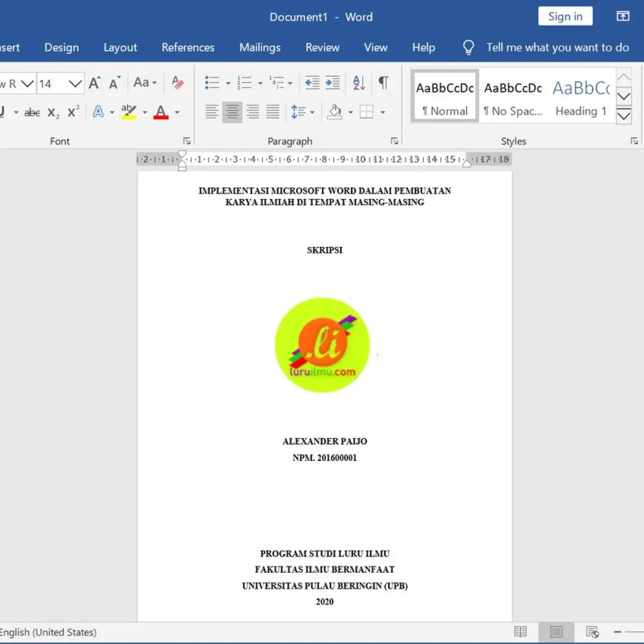Image resolution: width=644 pixels, height=644 pixels.
Task: Select No Spacing style
Action: coord(513,96)
